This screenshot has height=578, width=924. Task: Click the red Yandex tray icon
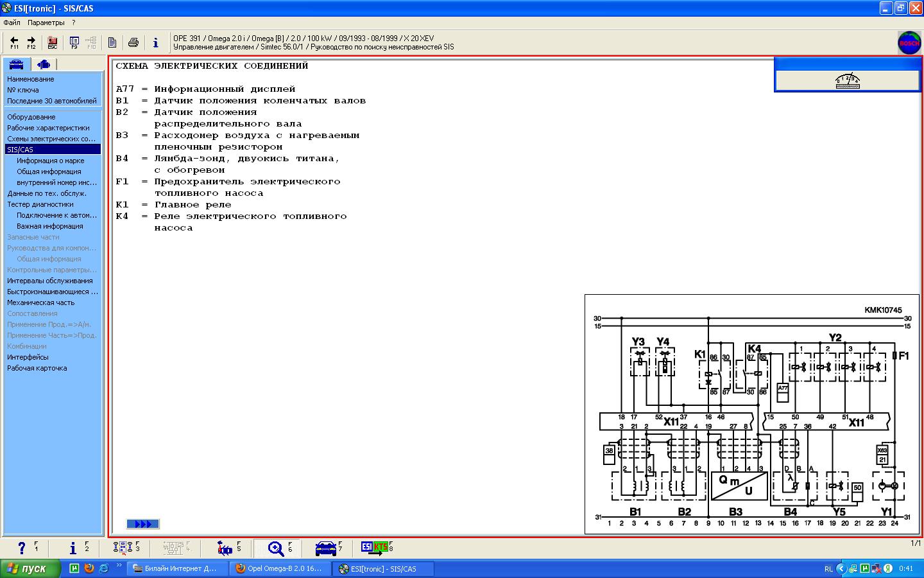click(x=888, y=569)
